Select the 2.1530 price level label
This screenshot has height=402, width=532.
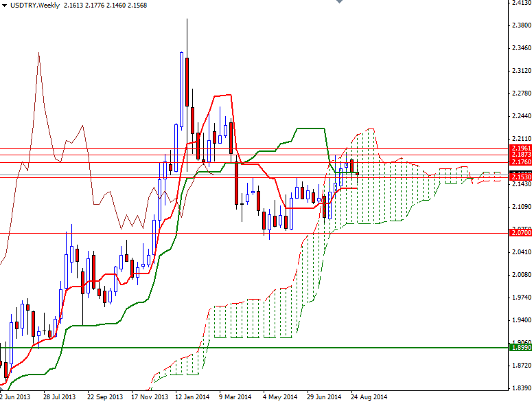(521, 177)
